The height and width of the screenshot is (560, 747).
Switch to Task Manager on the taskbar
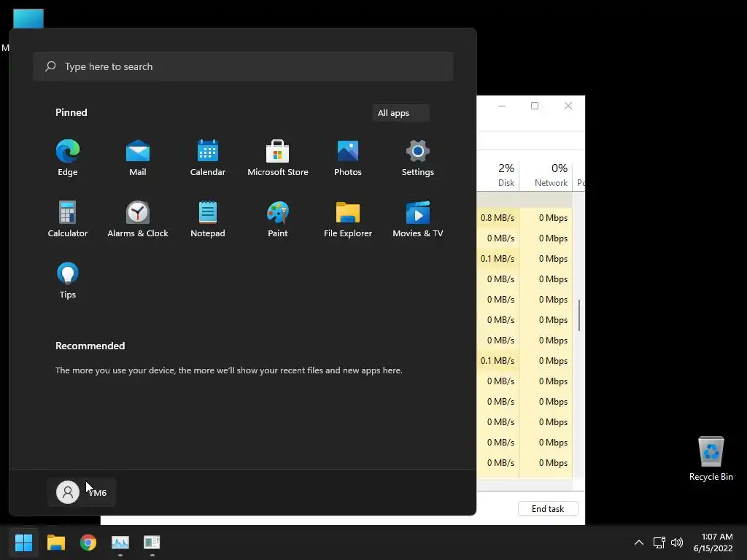[x=120, y=542]
